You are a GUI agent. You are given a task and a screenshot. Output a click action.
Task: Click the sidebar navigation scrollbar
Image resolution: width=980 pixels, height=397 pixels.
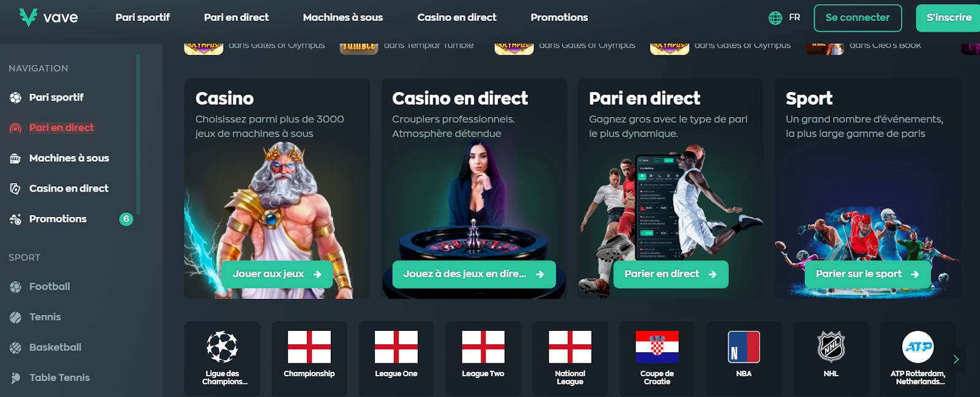click(138, 135)
